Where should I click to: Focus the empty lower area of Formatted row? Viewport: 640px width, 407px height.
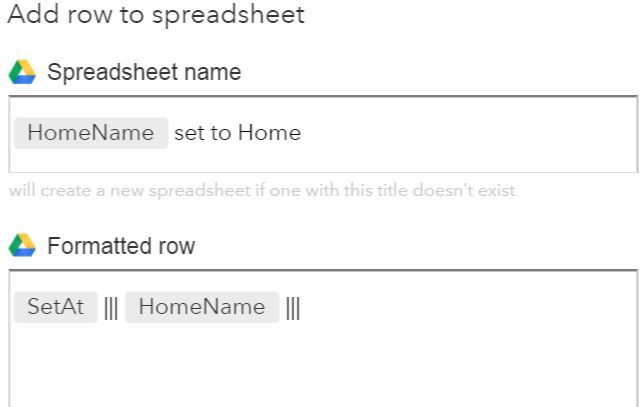pos(320,370)
